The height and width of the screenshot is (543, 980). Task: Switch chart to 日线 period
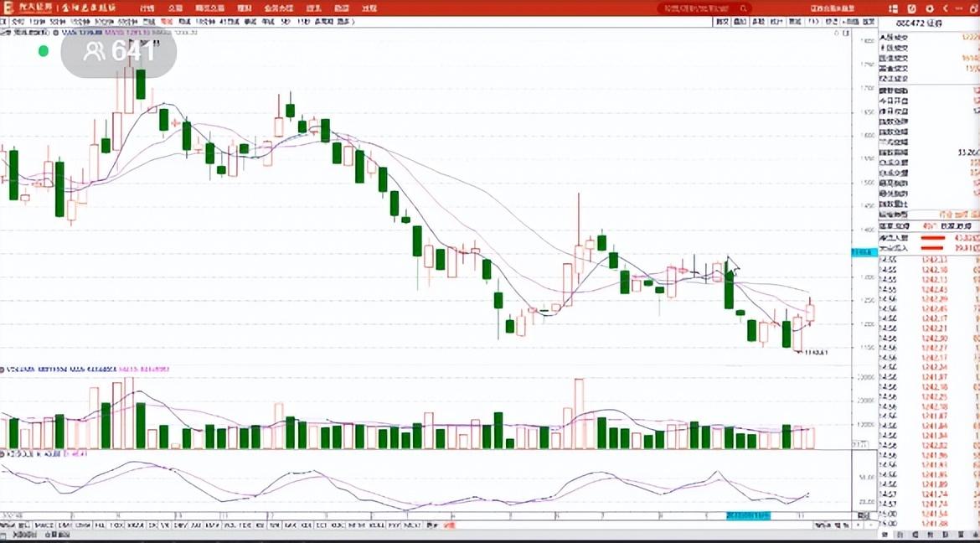click(149, 21)
